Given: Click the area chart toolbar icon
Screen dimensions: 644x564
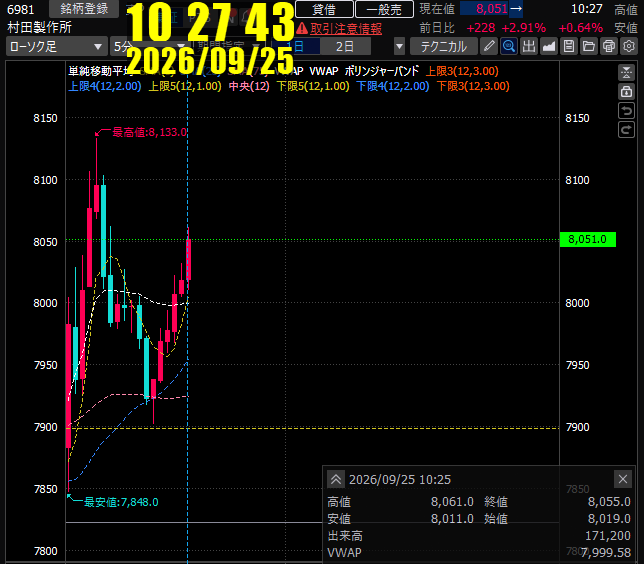Looking at the screenshot, I should 549,46.
